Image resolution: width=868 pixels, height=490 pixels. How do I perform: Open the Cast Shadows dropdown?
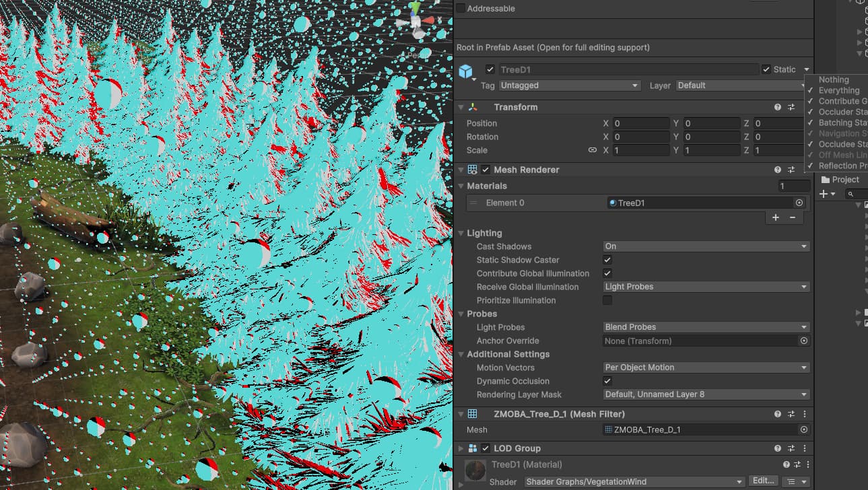click(x=705, y=246)
